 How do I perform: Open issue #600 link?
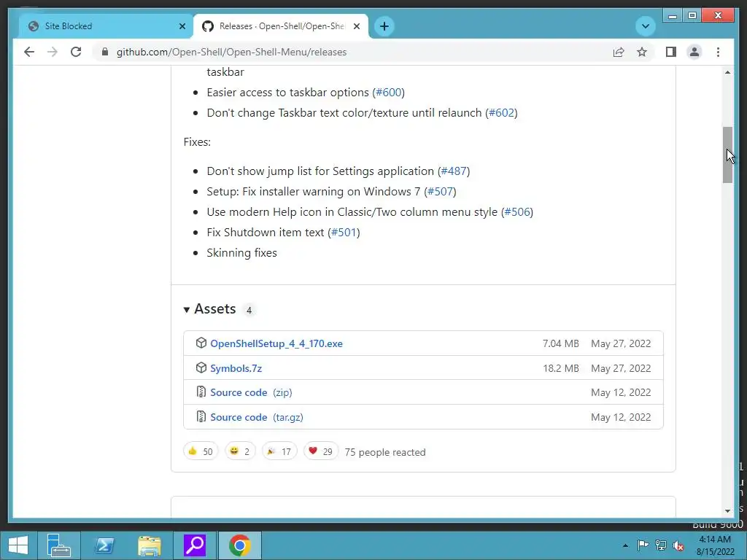[389, 93]
